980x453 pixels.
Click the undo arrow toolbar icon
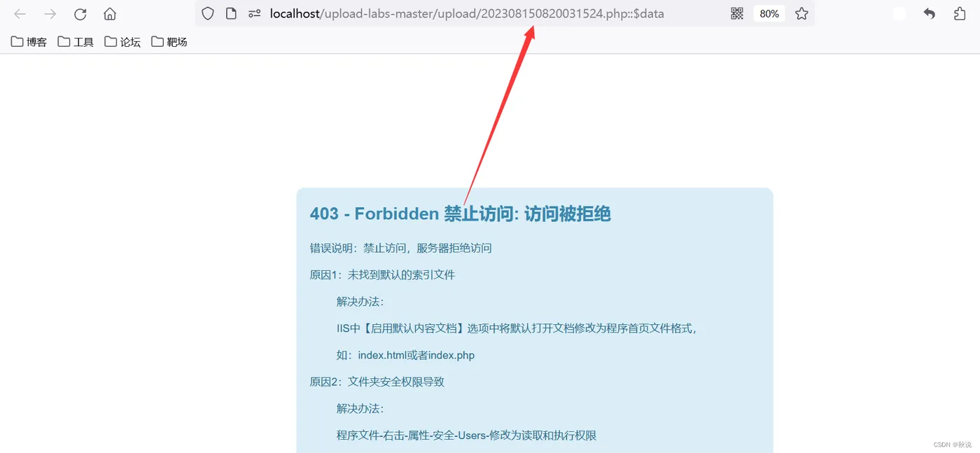[x=930, y=13]
